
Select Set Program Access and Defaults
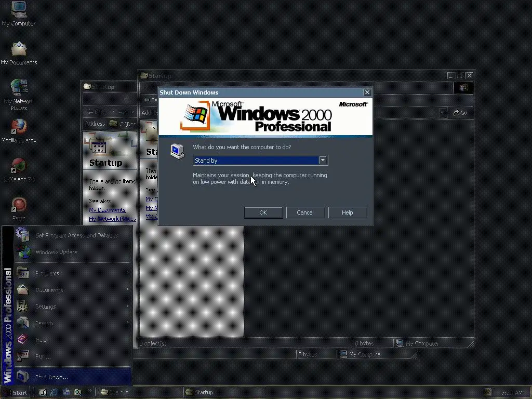click(x=73, y=235)
